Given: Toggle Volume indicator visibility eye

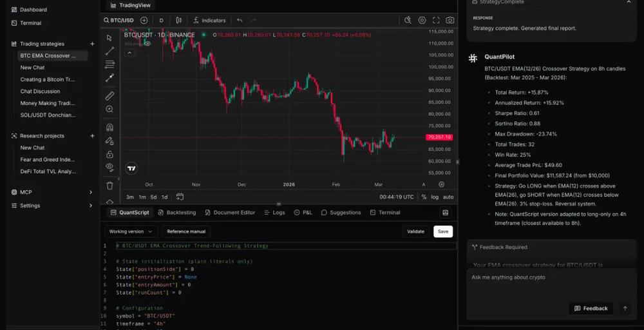Looking at the screenshot, I should click(147, 43).
